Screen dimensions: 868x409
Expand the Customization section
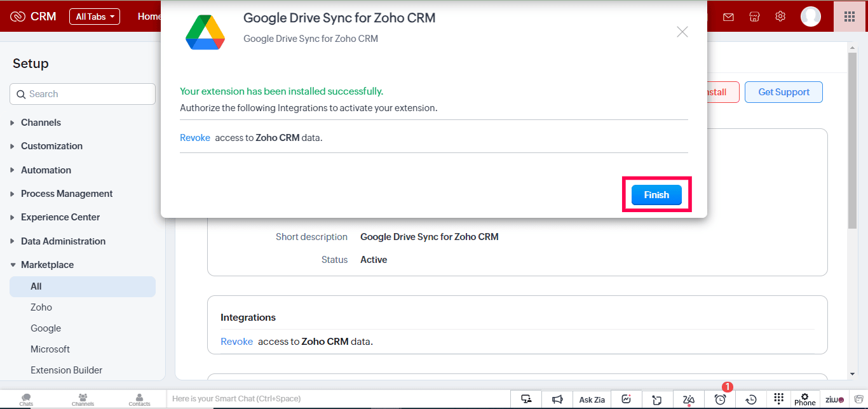coord(51,146)
